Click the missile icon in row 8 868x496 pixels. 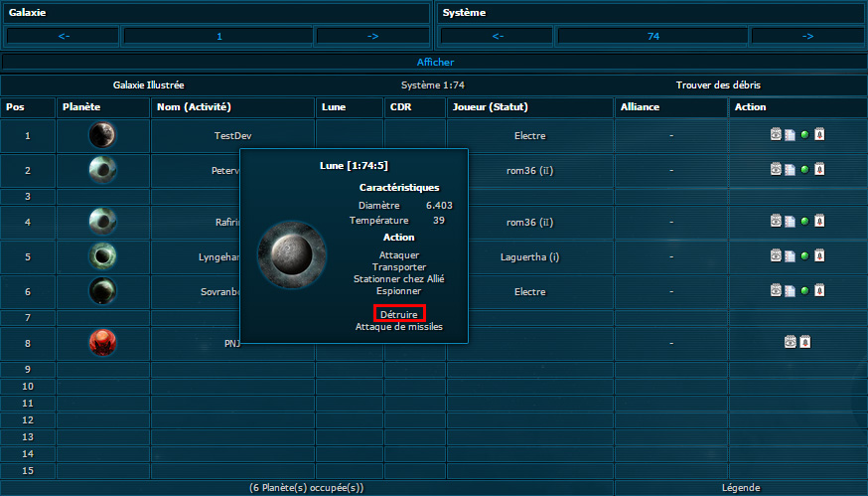point(804,342)
